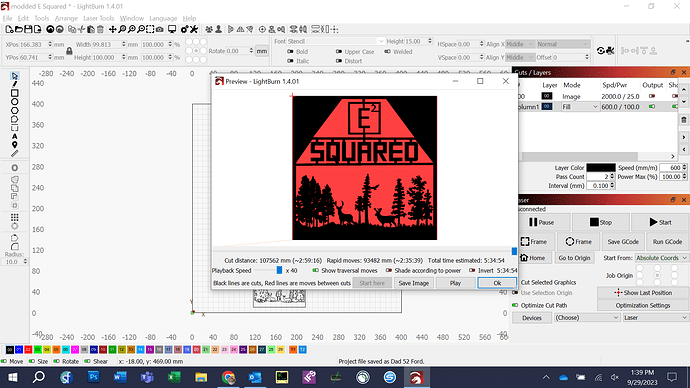Click the camera capture toolbar icon
Image resolution: width=690 pixels, height=388 pixels.
point(160,29)
